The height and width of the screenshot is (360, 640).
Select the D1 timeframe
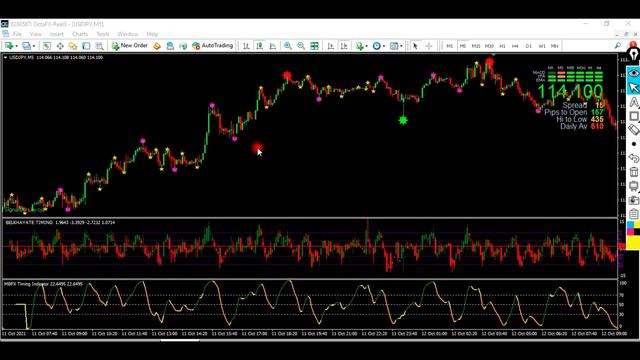click(x=529, y=46)
